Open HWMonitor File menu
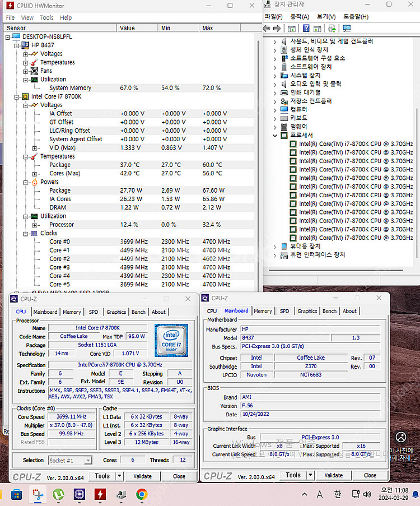Screen dimensions: 420x506 point(10,18)
